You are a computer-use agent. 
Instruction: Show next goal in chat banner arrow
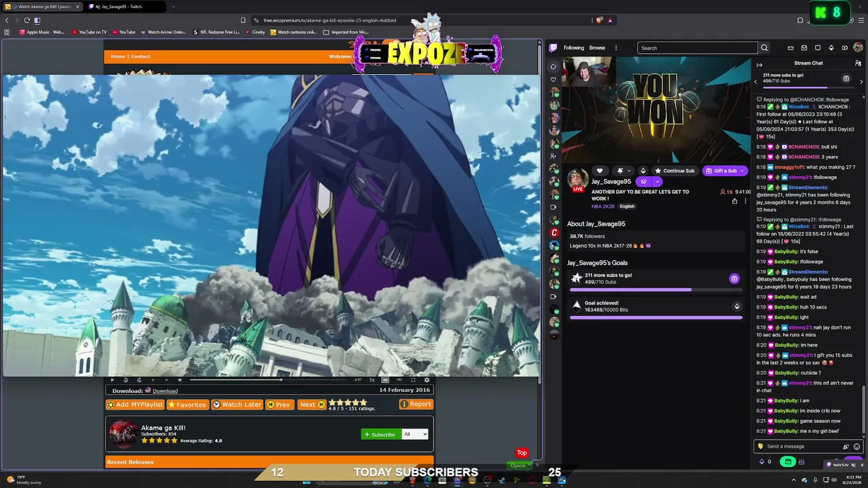[x=862, y=81]
